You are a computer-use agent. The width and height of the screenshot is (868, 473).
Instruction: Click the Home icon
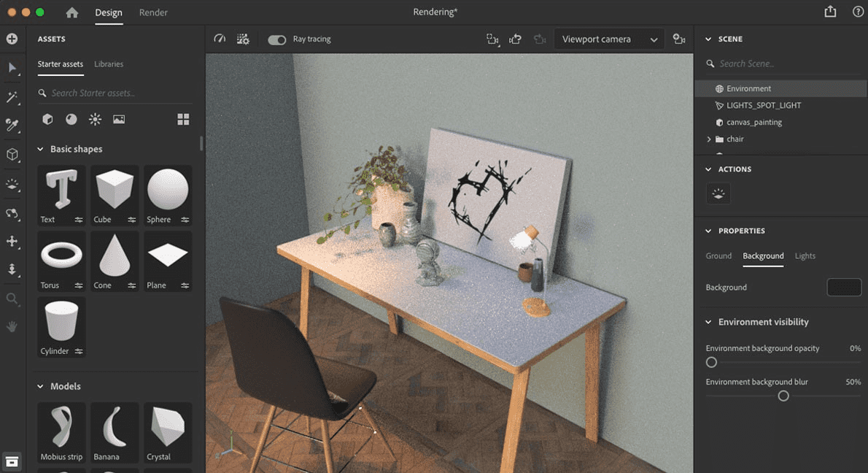pos(72,12)
